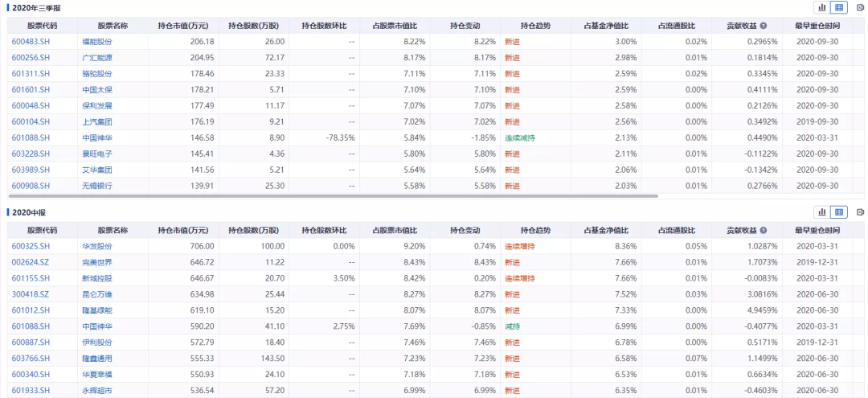The height and width of the screenshot is (398, 868).
Task: Open the 景旺电子 stock name link
Action: tap(97, 154)
